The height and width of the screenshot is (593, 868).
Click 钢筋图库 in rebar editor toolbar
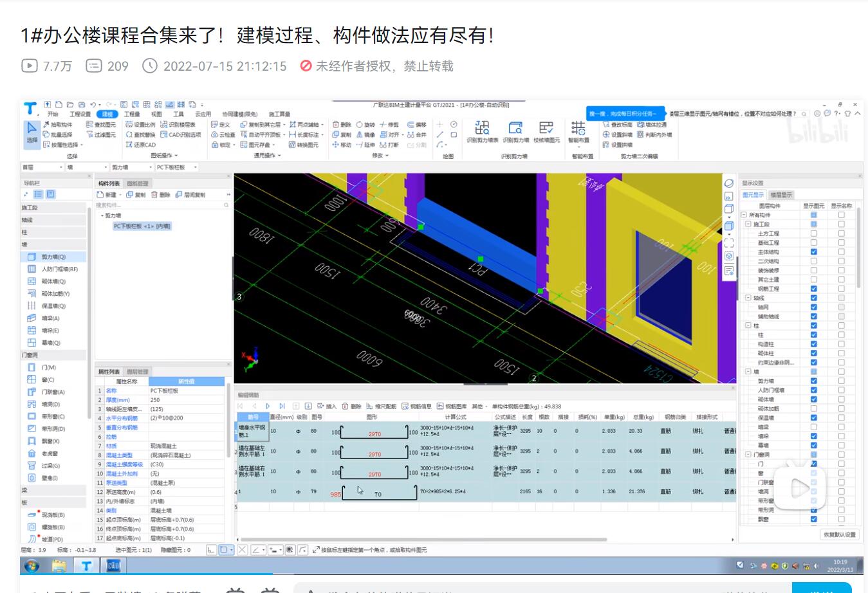[452, 406]
